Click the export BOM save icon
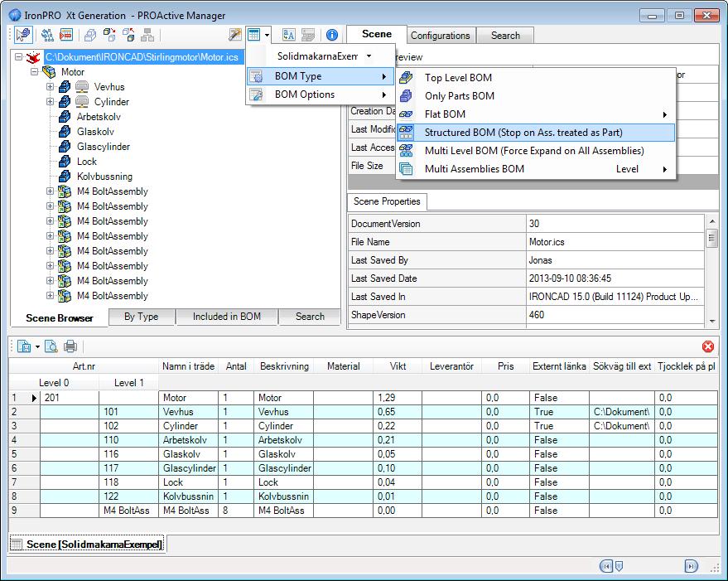728x581 pixels. pos(24,346)
